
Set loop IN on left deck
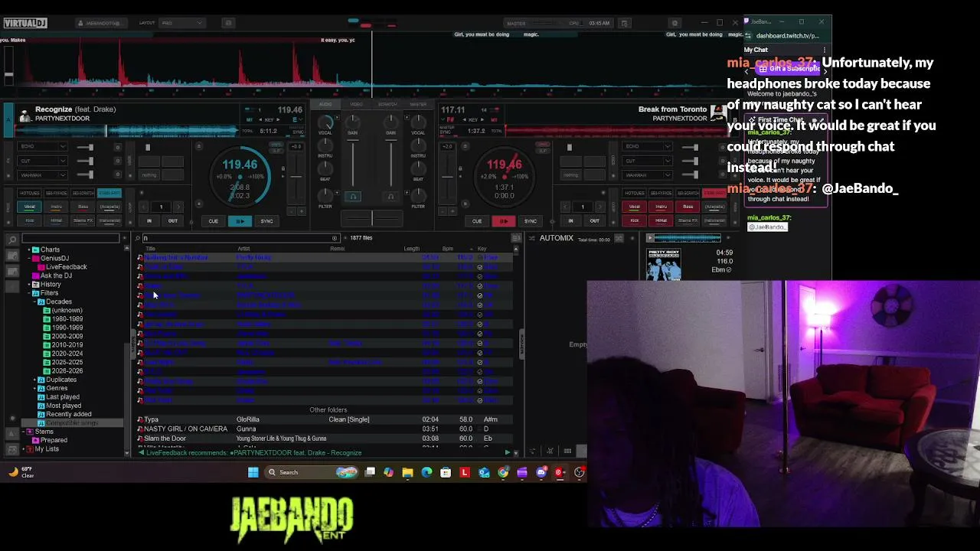[x=149, y=221]
